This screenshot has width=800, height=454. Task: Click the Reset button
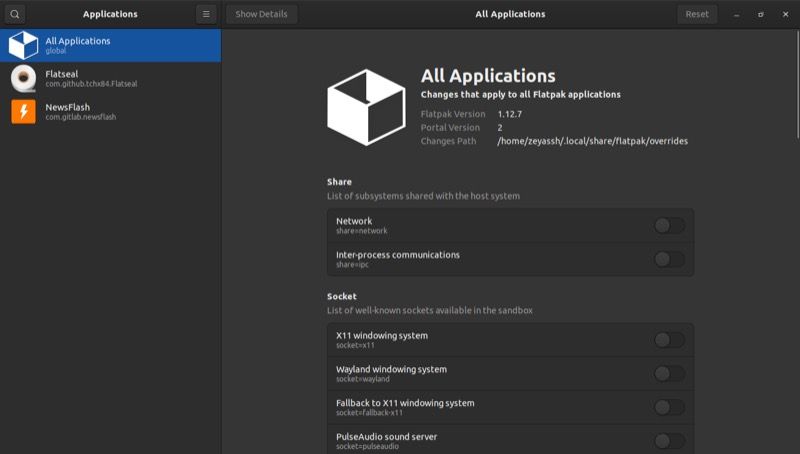click(x=697, y=14)
